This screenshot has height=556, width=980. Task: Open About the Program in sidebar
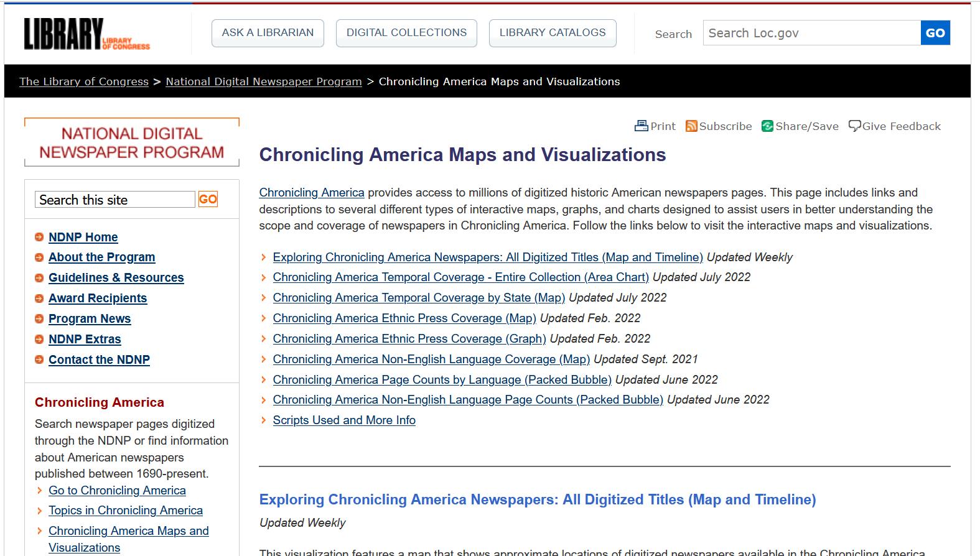pos(102,257)
